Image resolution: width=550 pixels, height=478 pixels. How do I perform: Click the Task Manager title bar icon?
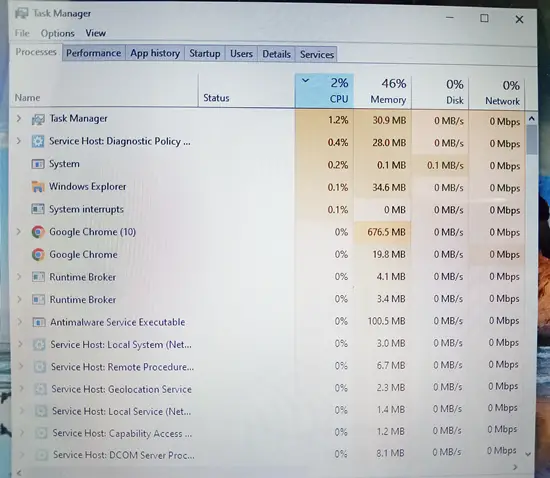22,13
